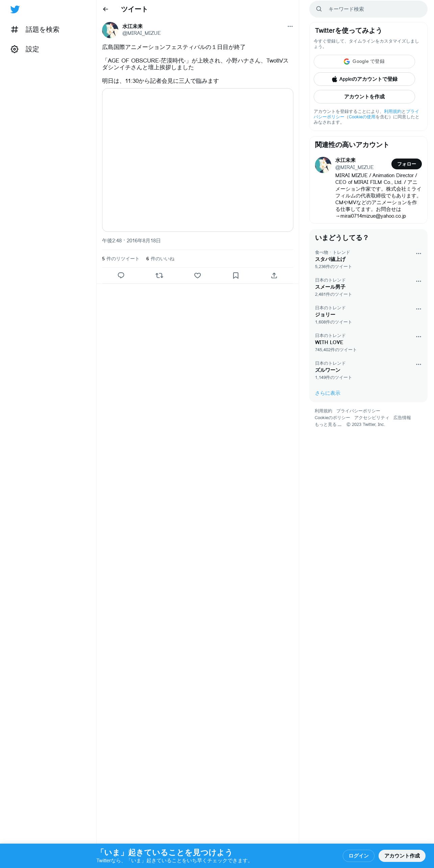The height and width of the screenshot is (868, 434).
Task: Click the tweet timestamp 午後2:48 · 2016年8月18日
Action: coord(131,241)
